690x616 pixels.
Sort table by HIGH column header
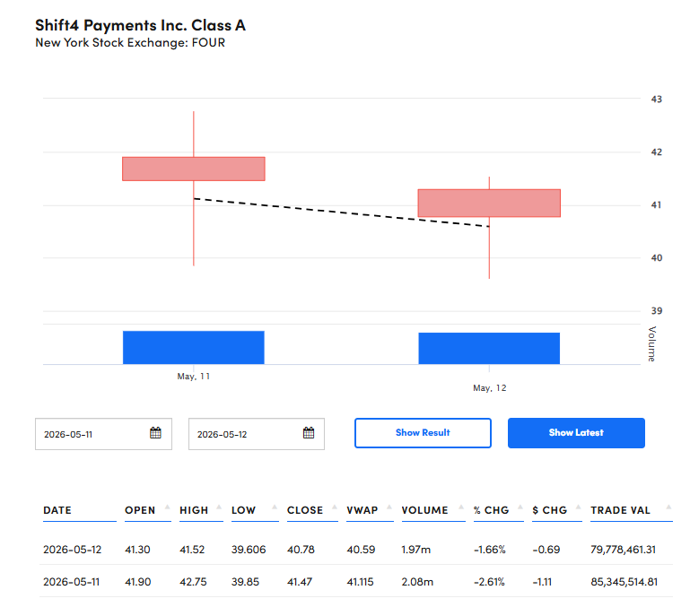pos(194,510)
